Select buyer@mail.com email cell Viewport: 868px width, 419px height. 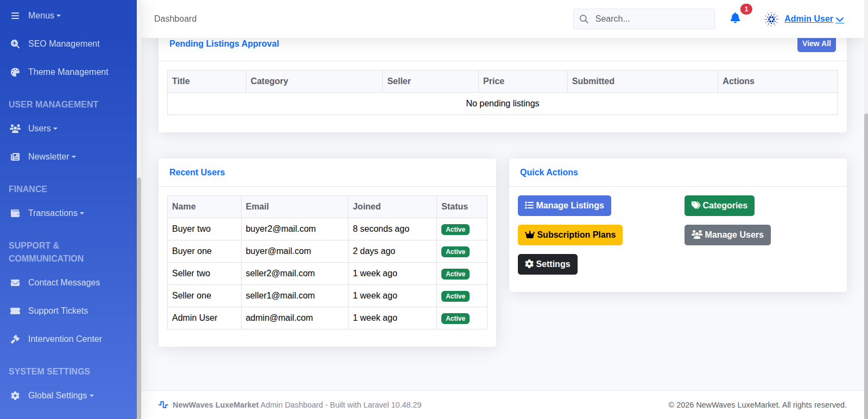(295, 251)
